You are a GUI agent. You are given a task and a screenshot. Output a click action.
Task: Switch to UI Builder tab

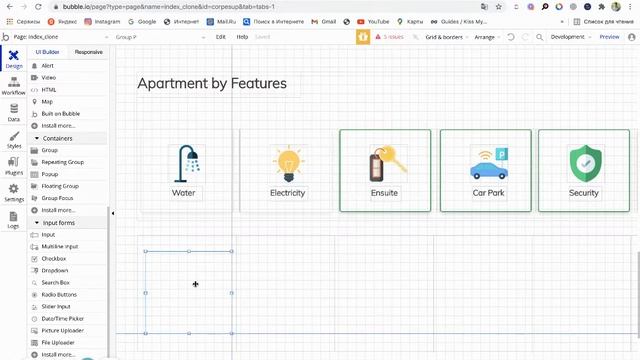[x=48, y=52]
